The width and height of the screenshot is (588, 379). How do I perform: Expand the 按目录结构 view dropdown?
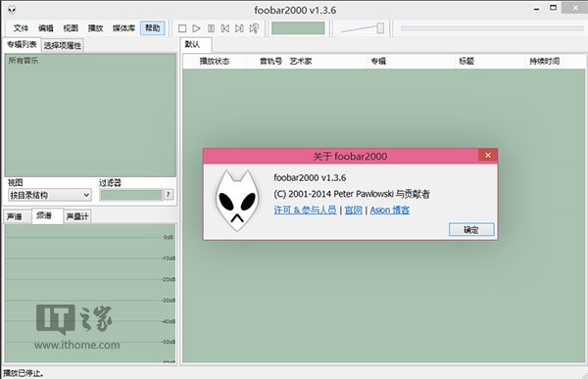coord(50,195)
